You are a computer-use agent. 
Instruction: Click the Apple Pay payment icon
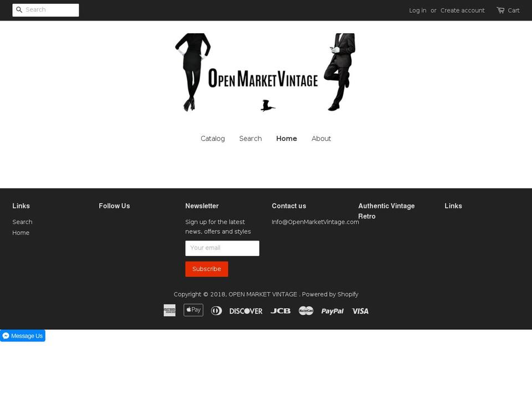[193, 310]
